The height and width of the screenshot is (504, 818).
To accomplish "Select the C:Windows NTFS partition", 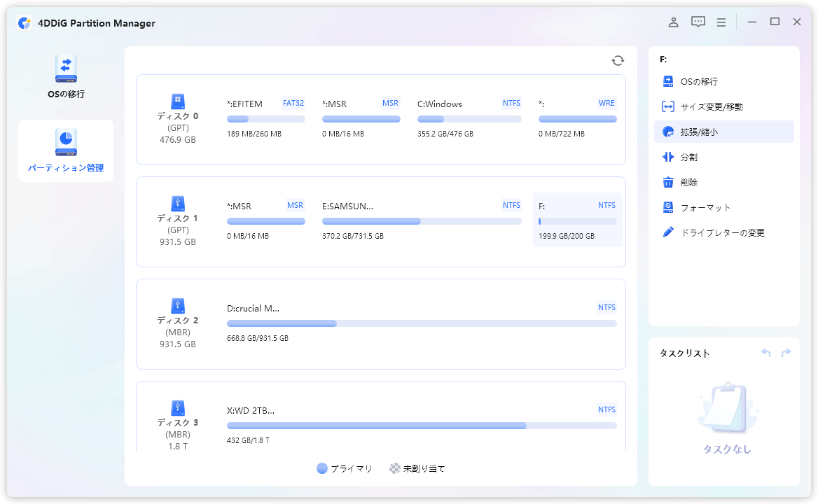I will pyautogui.click(x=469, y=118).
